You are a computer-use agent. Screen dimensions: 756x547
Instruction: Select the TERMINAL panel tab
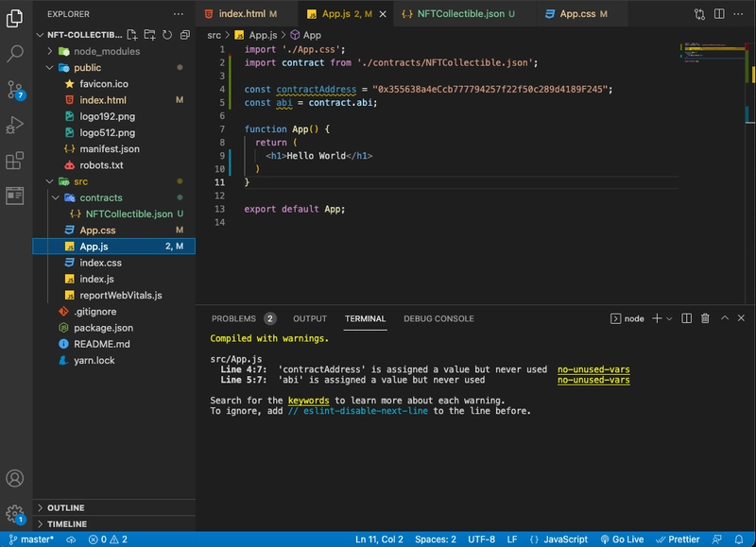pyautogui.click(x=365, y=318)
